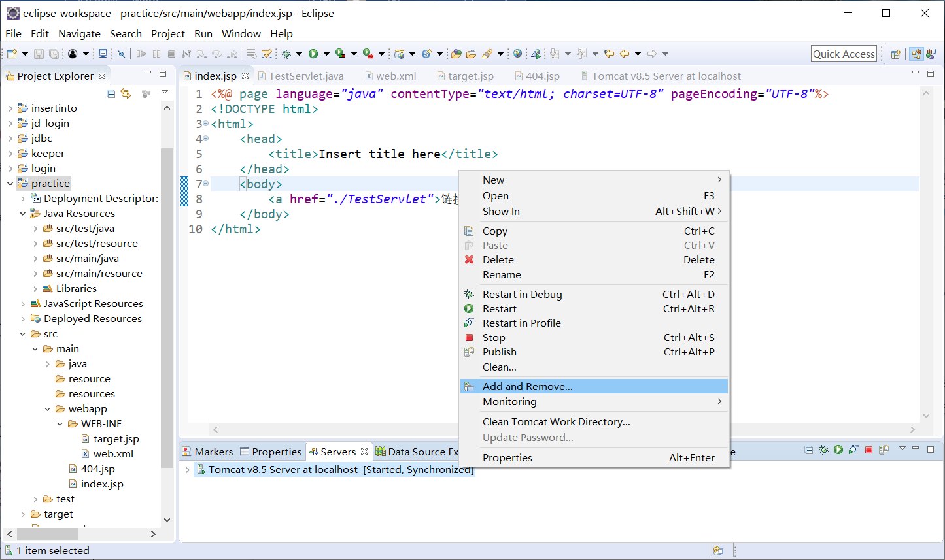Viewport: 945px width, 560px height.
Task: Select Delete in the context menu
Action: [594, 259]
